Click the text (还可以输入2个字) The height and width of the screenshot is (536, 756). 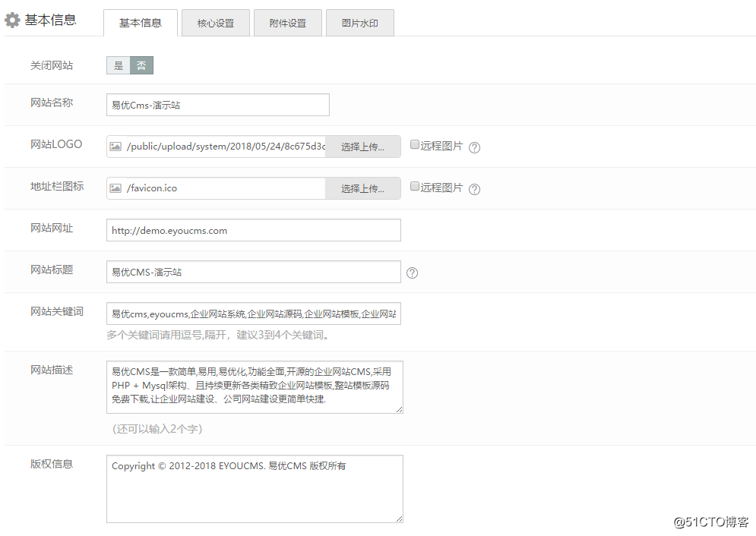[157, 429]
